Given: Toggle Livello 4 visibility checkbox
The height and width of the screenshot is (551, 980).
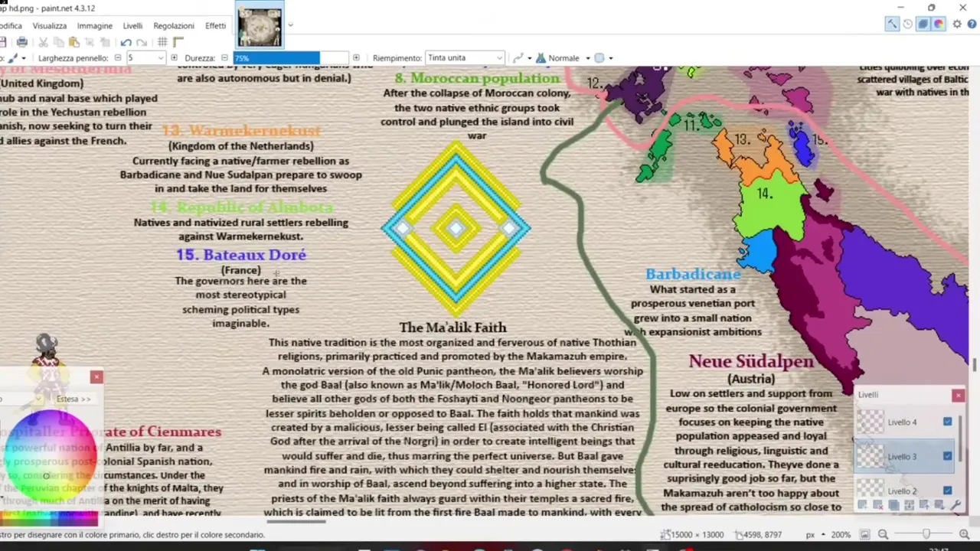Looking at the screenshot, I should 948,422.
